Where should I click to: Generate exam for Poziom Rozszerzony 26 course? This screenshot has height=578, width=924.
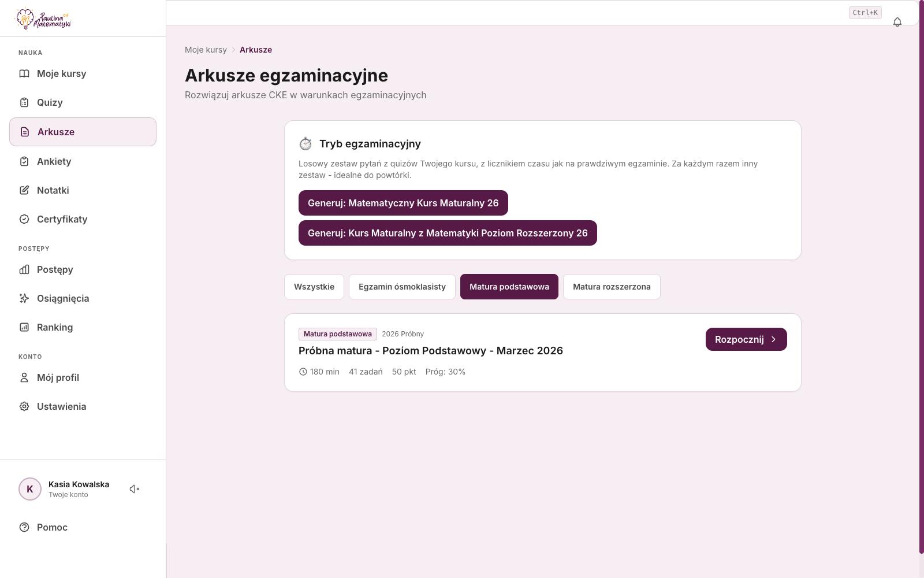(x=448, y=233)
